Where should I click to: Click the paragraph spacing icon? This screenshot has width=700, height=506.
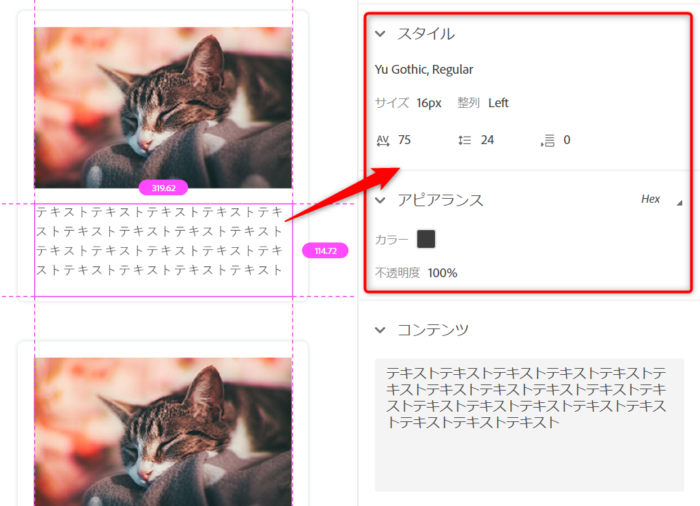(x=547, y=141)
